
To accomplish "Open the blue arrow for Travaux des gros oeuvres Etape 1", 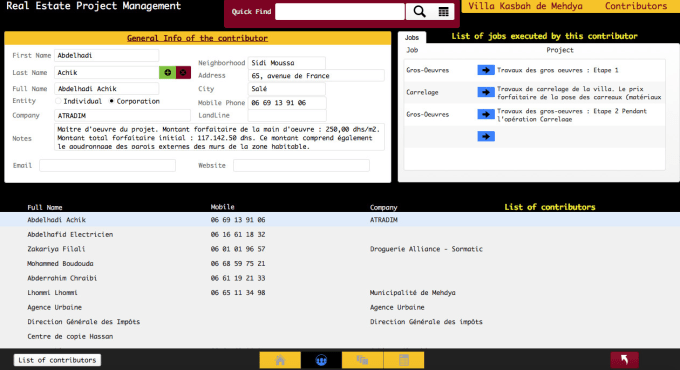I will (486, 70).
